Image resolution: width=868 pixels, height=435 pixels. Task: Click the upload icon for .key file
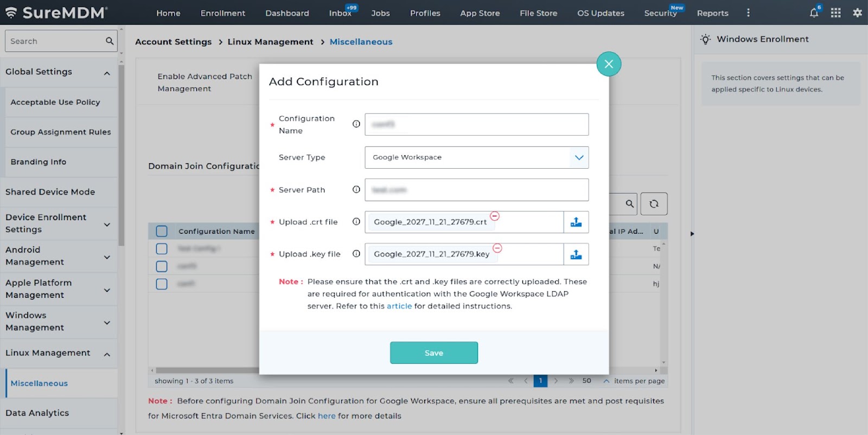[576, 254]
